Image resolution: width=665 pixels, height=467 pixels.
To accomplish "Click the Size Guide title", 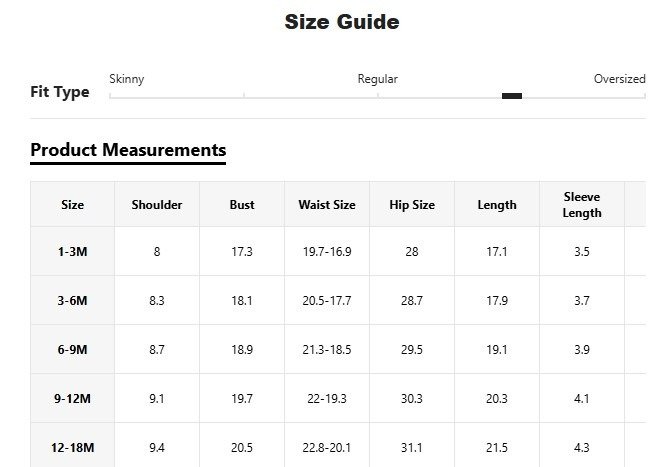I will click(342, 22).
